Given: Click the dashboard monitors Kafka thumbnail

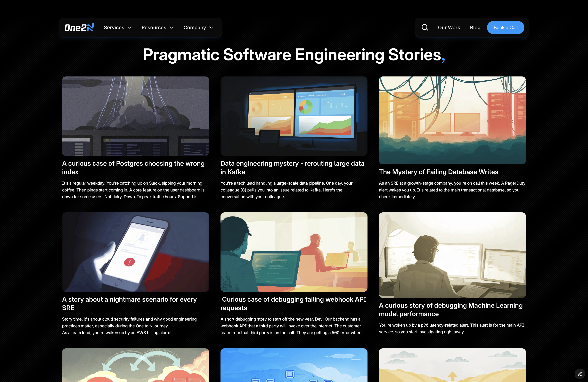Looking at the screenshot, I should click(294, 116).
